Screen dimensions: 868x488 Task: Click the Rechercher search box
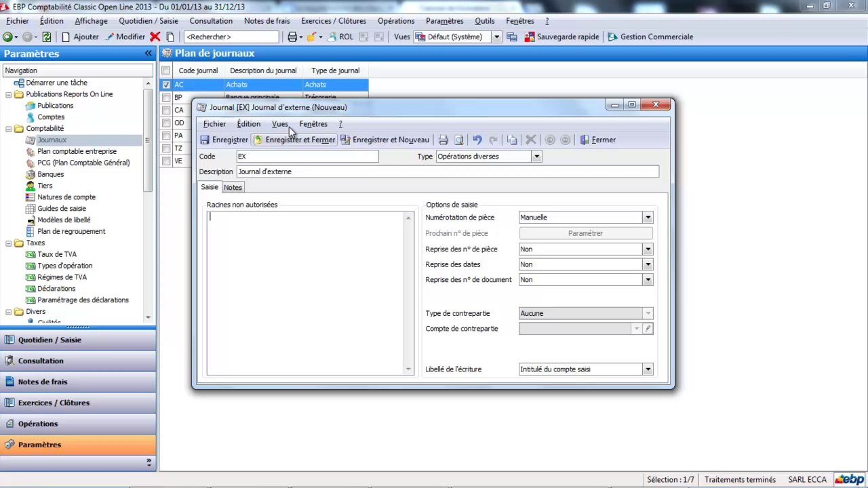tap(231, 37)
